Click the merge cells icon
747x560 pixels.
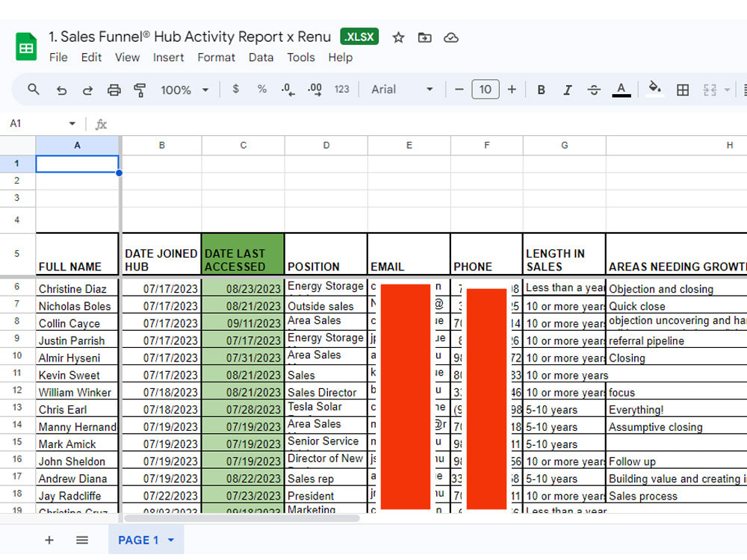[x=710, y=90]
